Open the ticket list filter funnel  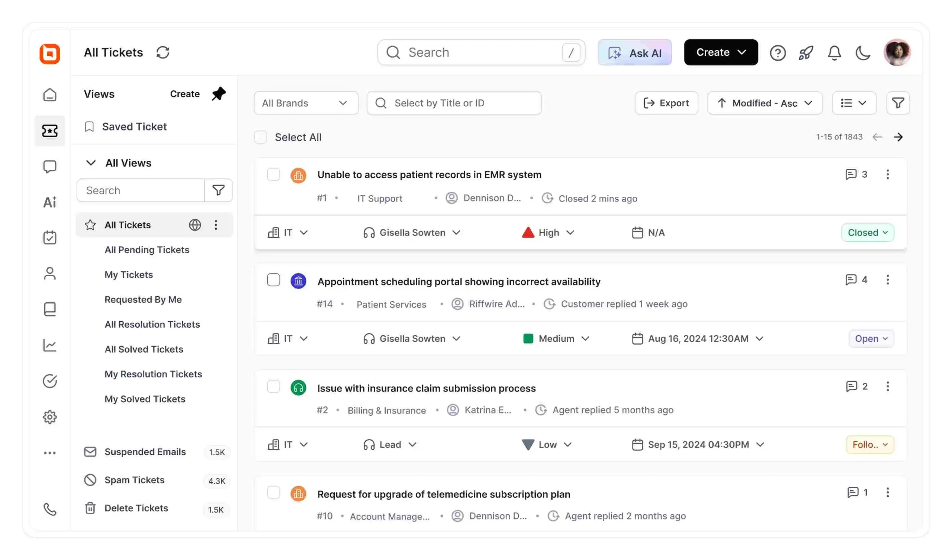pos(898,103)
